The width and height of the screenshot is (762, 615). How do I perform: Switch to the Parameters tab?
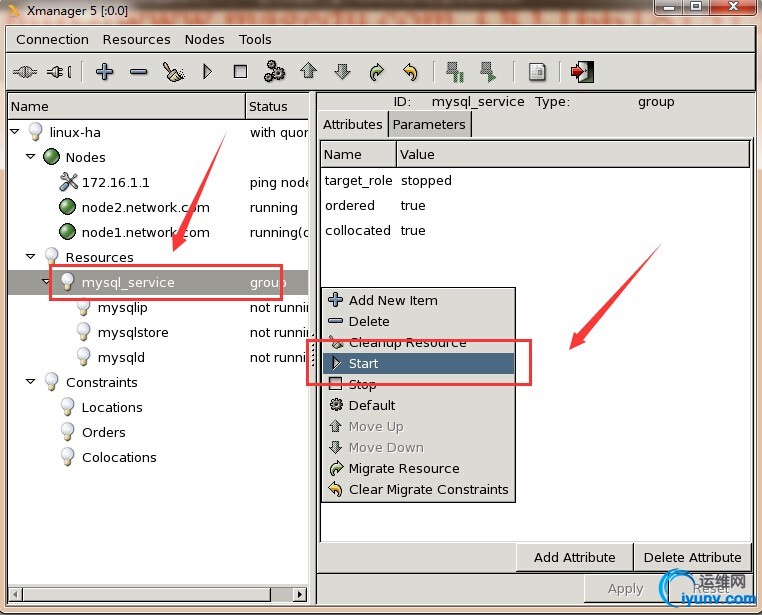(x=429, y=125)
